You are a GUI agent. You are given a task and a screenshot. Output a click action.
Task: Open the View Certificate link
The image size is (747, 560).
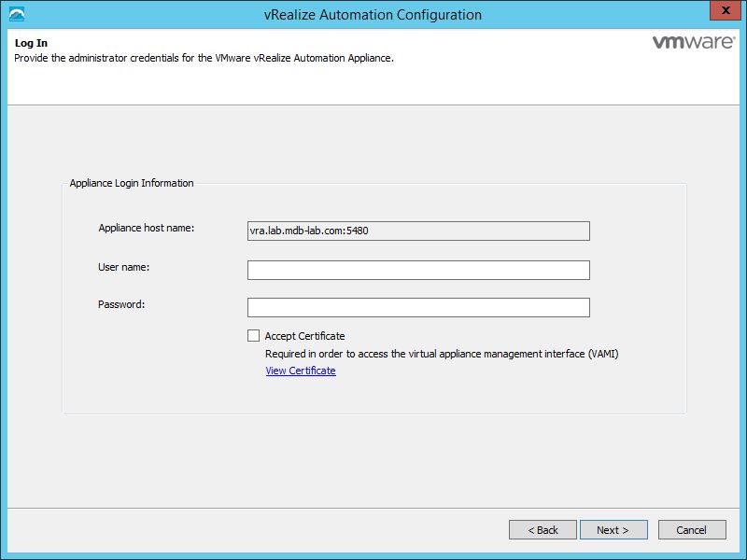coord(300,371)
